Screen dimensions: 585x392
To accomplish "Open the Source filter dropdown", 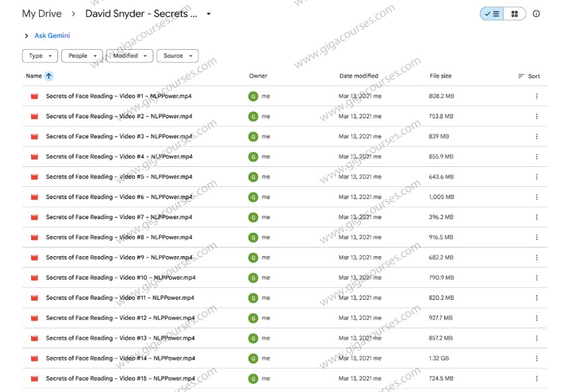I will pos(177,56).
